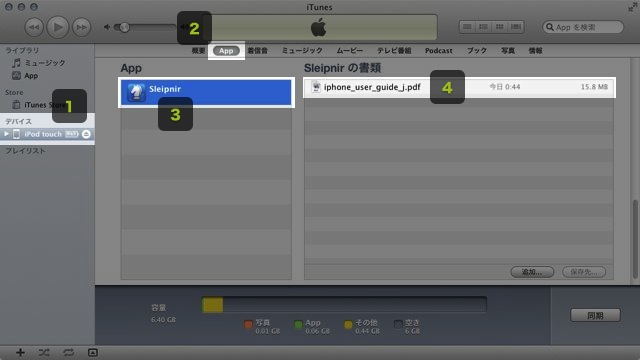Open the Podcast tab
The width and height of the screenshot is (640, 360).
[x=438, y=51]
